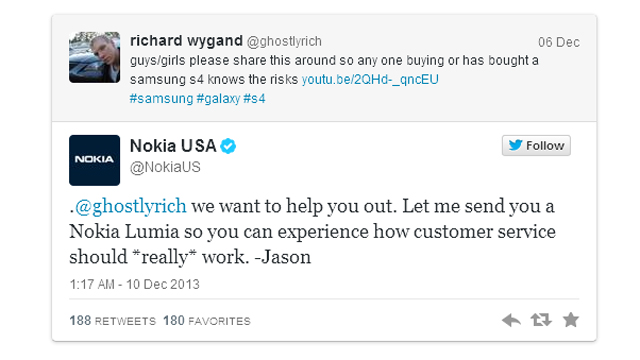
Task: Click the @ghostlyrich handle beside richard wygand
Action: (x=284, y=41)
